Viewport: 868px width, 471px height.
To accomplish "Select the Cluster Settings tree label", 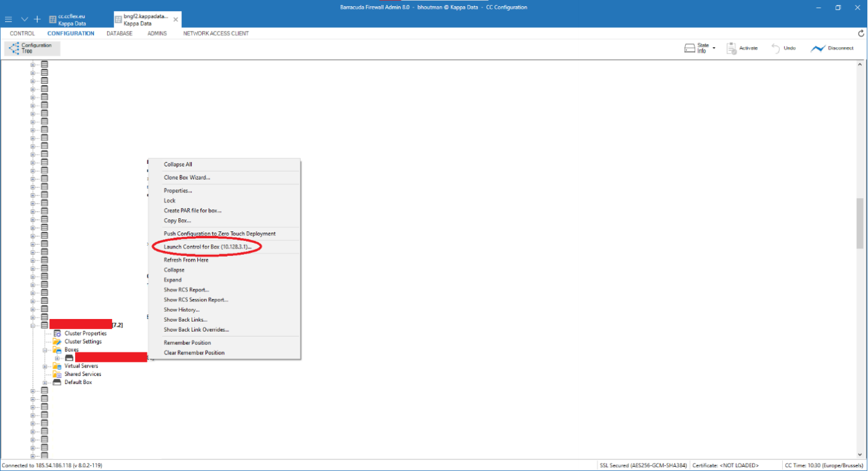I will tap(83, 342).
